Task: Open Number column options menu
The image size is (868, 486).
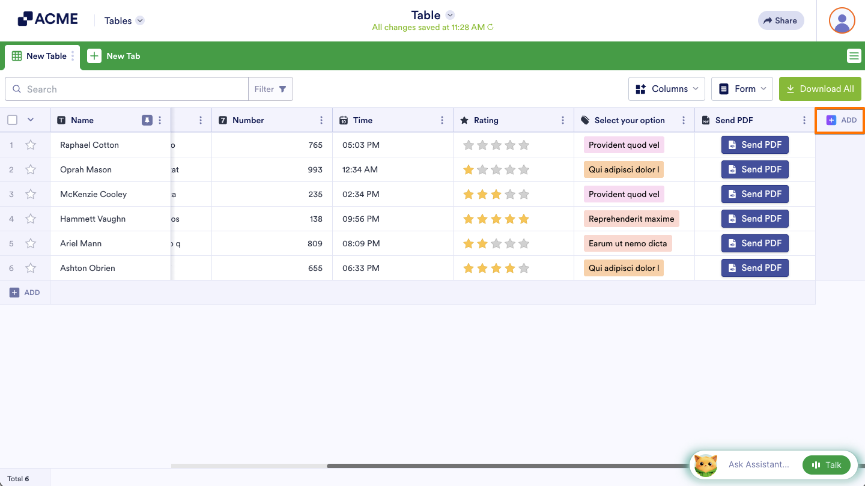Action: point(321,120)
